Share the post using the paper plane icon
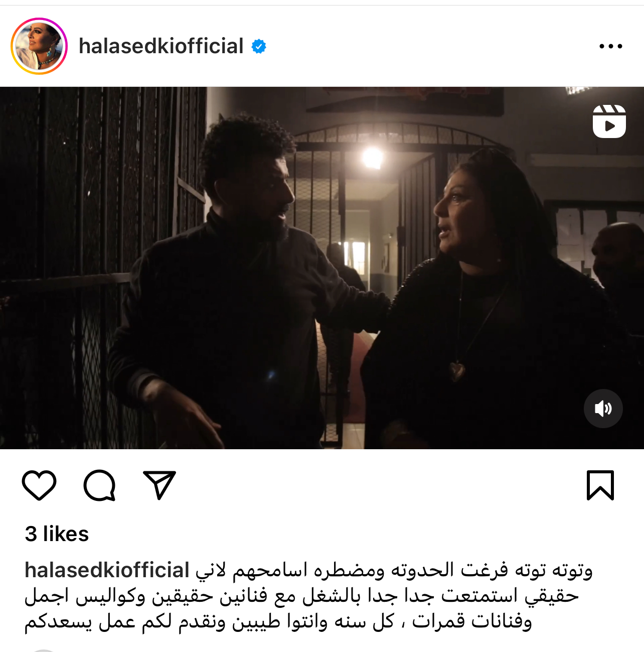The height and width of the screenshot is (652, 644). click(x=159, y=485)
